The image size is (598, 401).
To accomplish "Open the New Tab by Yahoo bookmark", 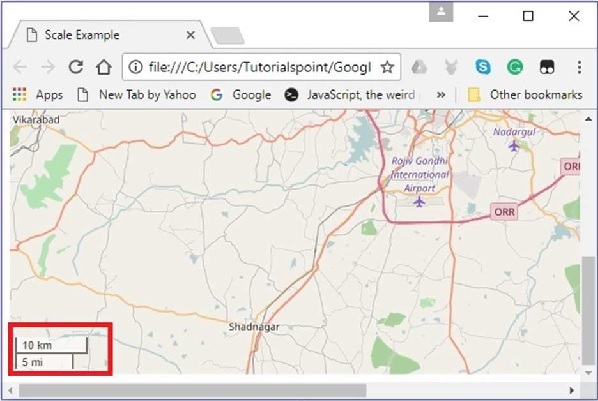I will tap(137, 95).
